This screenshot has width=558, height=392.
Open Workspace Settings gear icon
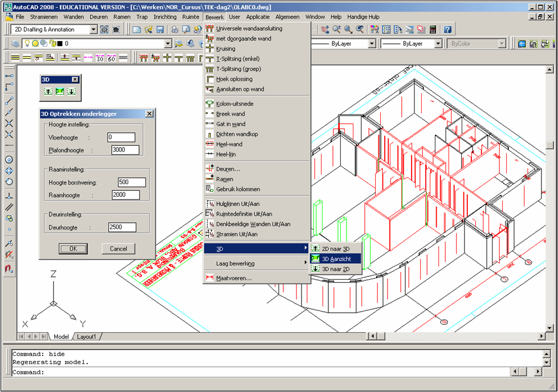tap(104, 30)
